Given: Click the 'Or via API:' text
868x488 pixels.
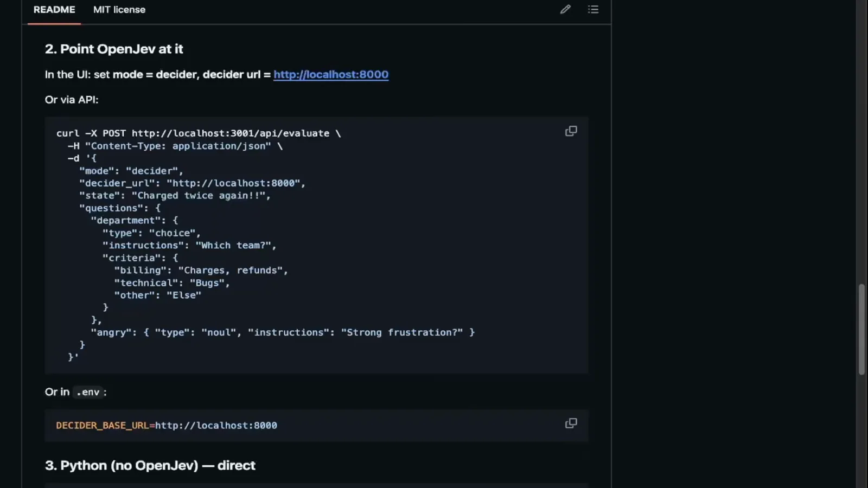Looking at the screenshot, I should (x=72, y=100).
